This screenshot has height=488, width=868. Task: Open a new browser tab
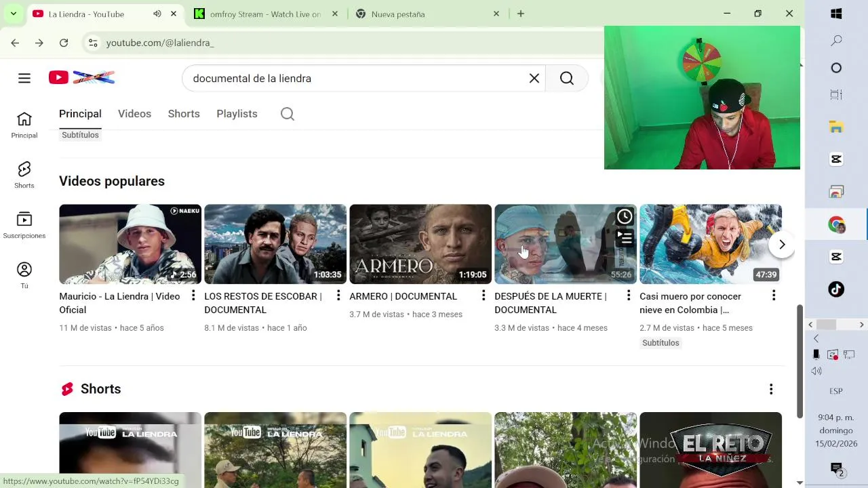pos(521,14)
